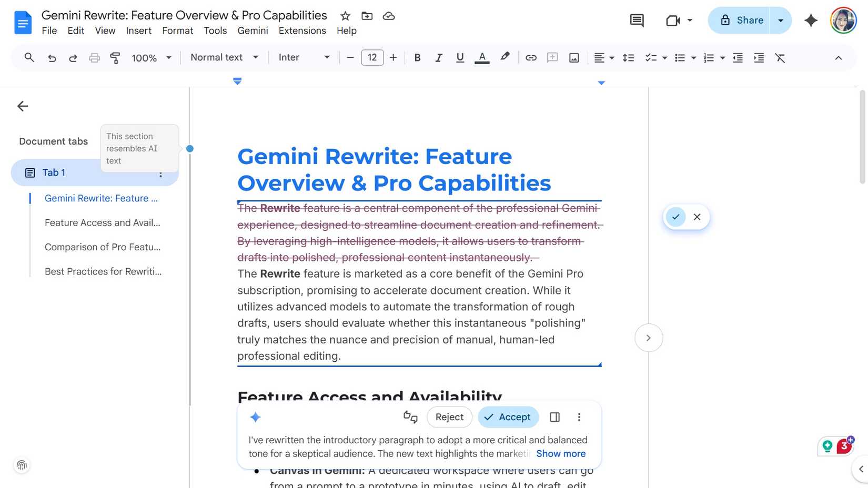Select the paint format tool
Image resolution: width=868 pixels, height=488 pixels.
coord(115,58)
